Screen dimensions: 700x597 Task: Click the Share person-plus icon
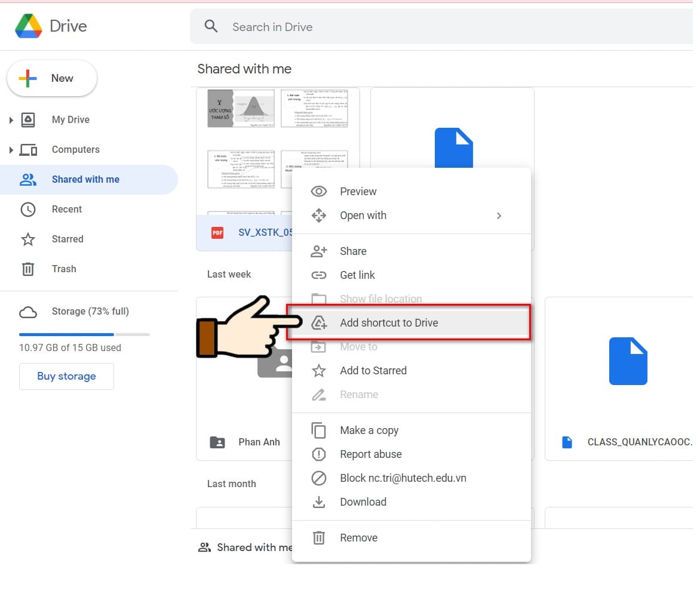click(x=318, y=251)
